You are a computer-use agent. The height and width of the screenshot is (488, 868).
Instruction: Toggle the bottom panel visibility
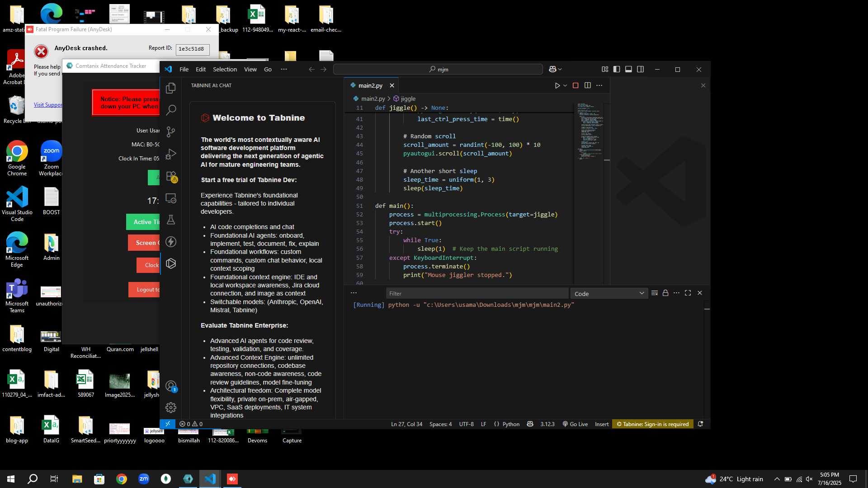(x=628, y=69)
